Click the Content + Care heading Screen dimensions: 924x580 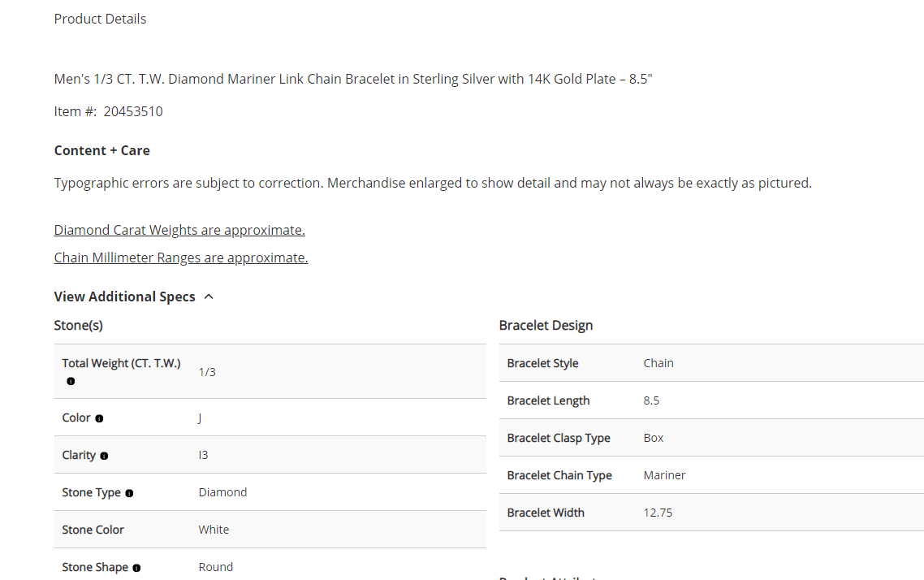click(102, 150)
